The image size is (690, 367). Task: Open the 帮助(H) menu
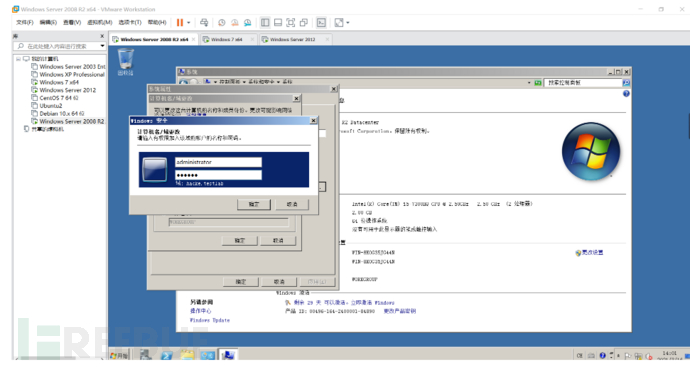coord(157,22)
